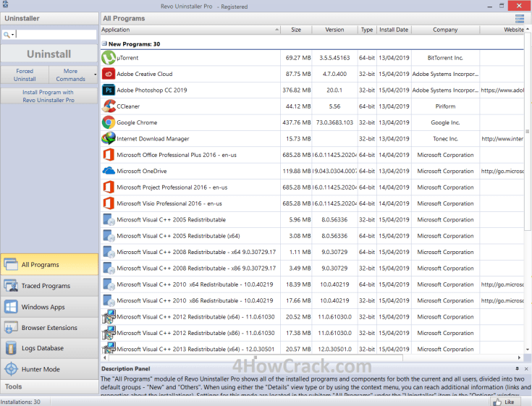This screenshot has height=406, width=532.
Task: Activate Hunter Mode
Action: coord(49,369)
